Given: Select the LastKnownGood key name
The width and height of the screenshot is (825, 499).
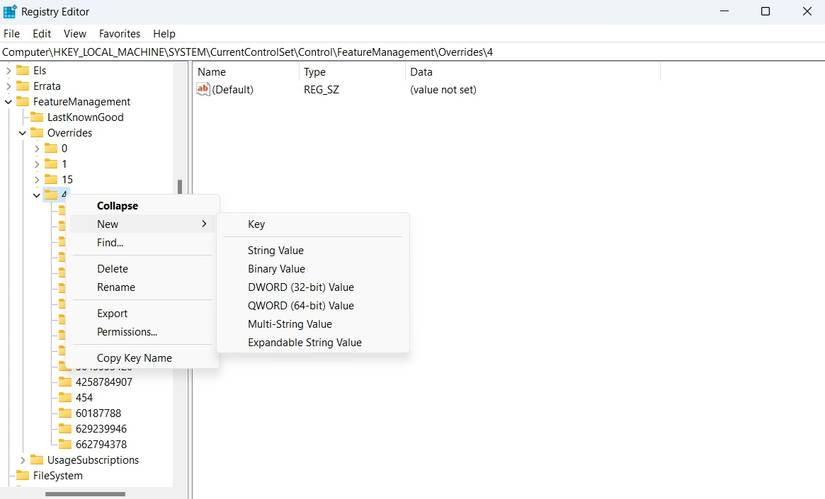Looking at the screenshot, I should [x=85, y=117].
